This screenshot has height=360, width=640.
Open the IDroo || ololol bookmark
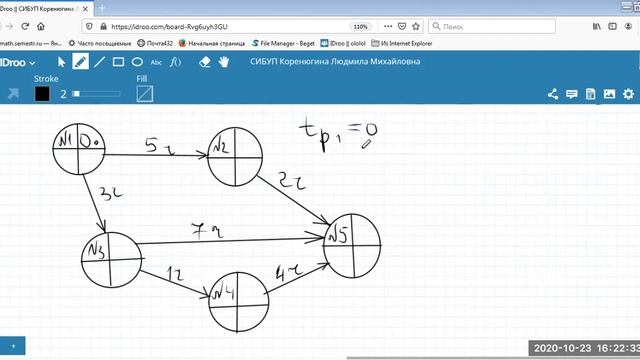[343, 43]
